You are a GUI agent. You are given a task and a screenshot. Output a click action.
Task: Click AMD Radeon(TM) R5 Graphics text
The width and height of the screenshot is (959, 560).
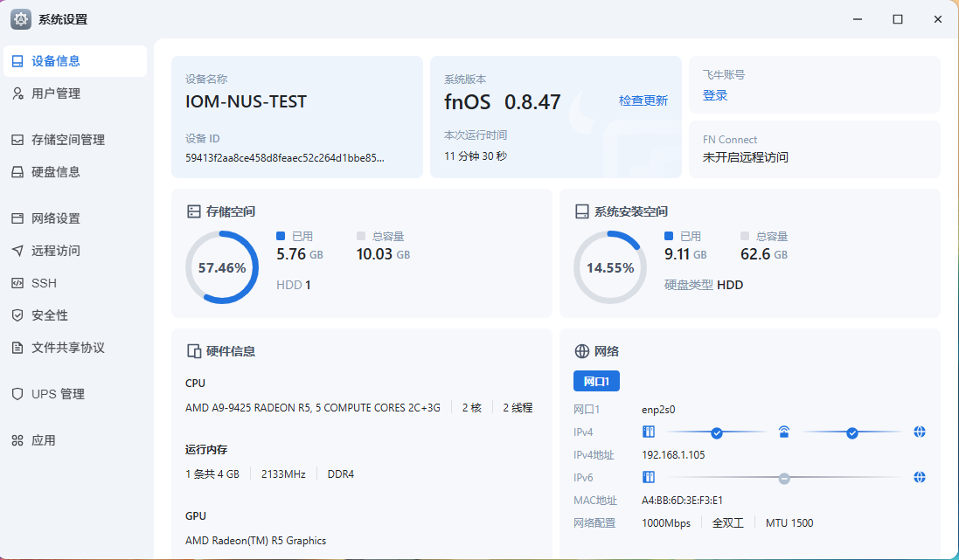click(255, 541)
